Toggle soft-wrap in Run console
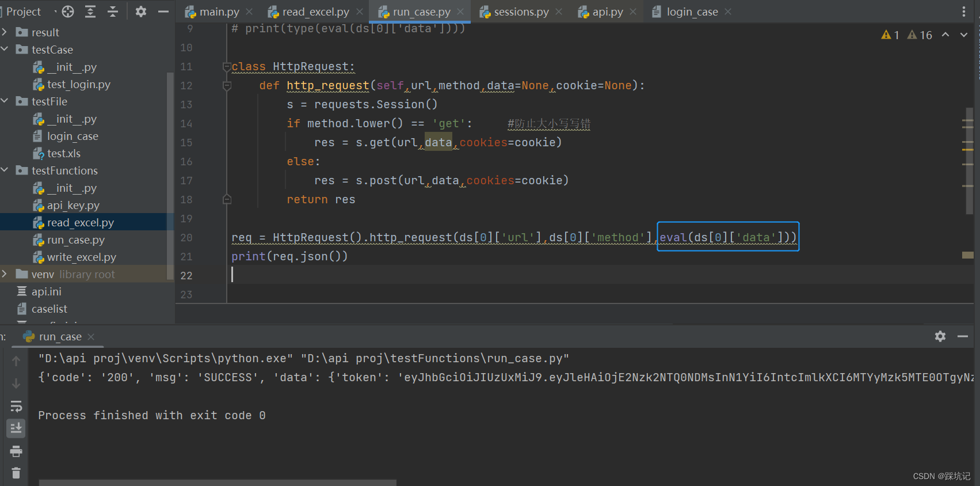This screenshot has width=980, height=486. [x=16, y=407]
